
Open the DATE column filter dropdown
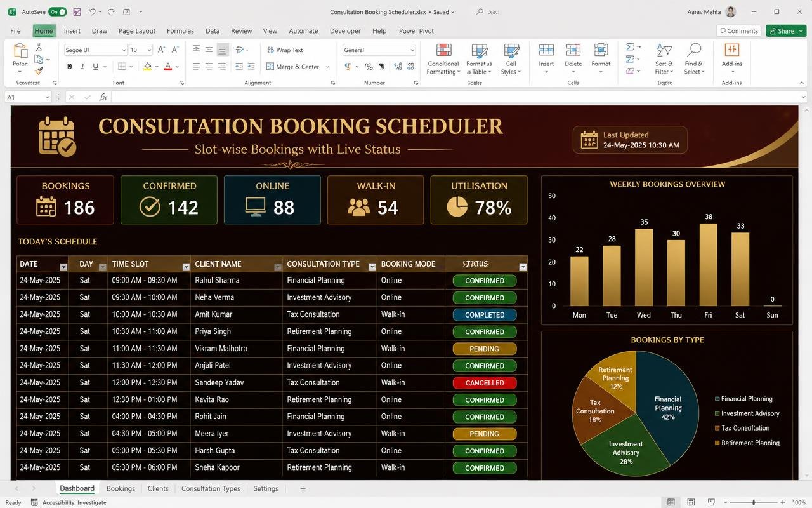63,267
